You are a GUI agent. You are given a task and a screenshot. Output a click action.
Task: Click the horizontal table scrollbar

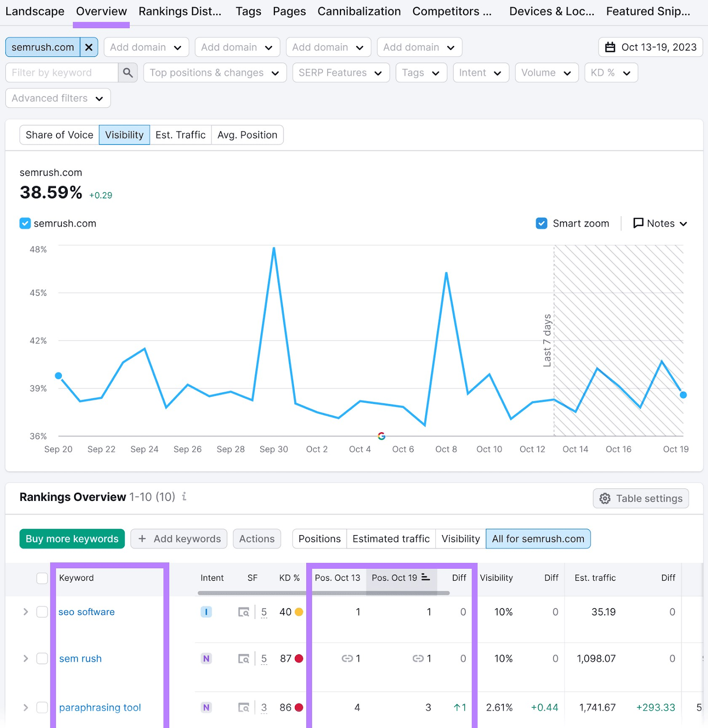(x=323, y=593)
